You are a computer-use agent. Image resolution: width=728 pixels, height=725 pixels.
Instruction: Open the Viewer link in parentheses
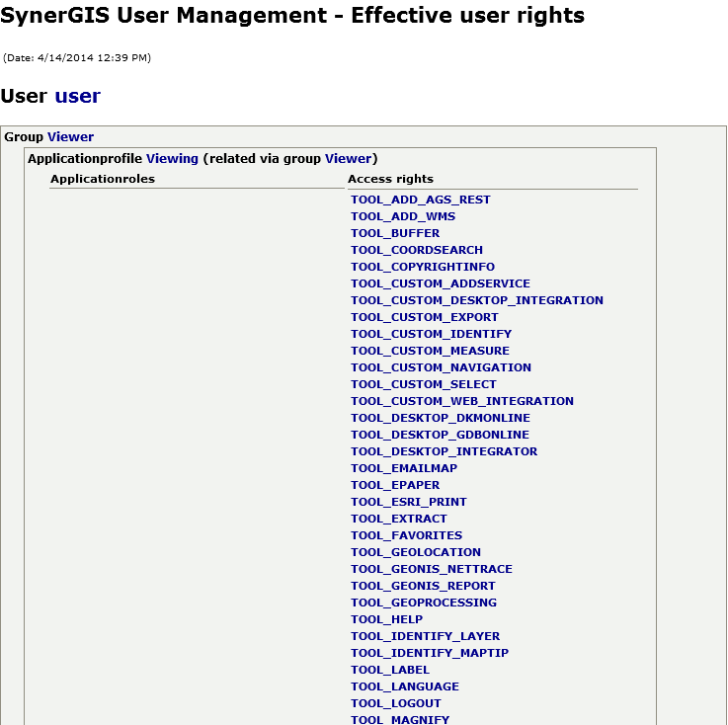[x=349, y=159]
